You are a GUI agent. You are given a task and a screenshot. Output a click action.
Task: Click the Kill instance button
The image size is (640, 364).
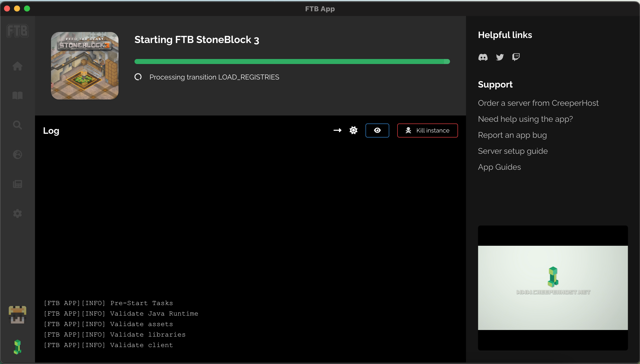coord(427,130)
